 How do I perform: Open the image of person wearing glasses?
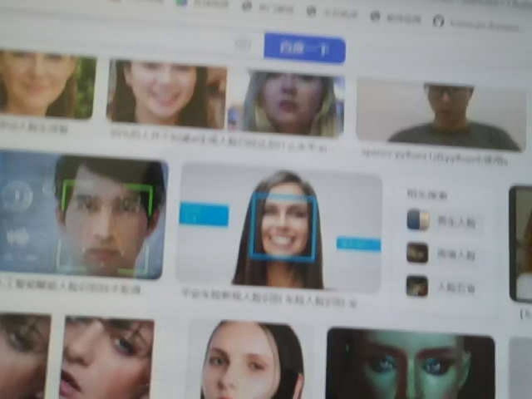tap(443, 114)
